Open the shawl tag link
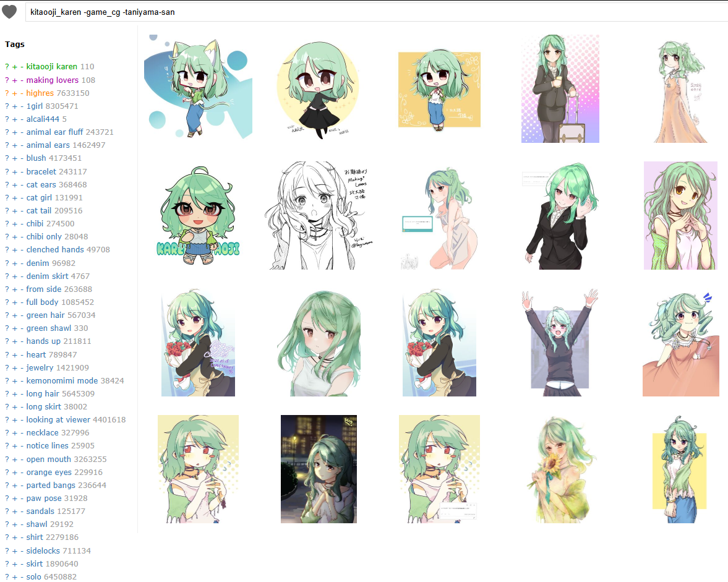 point(36,524)
